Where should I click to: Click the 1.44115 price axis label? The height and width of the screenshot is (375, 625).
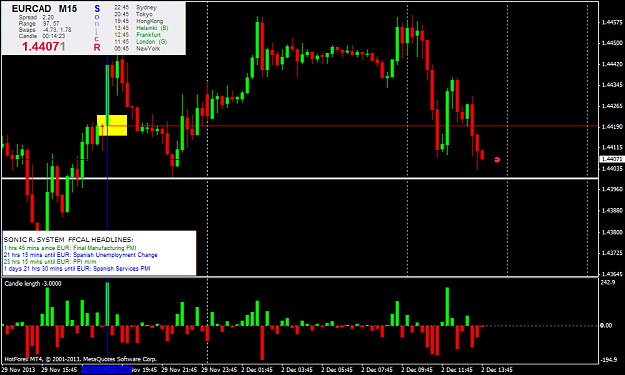pos(611,147)
